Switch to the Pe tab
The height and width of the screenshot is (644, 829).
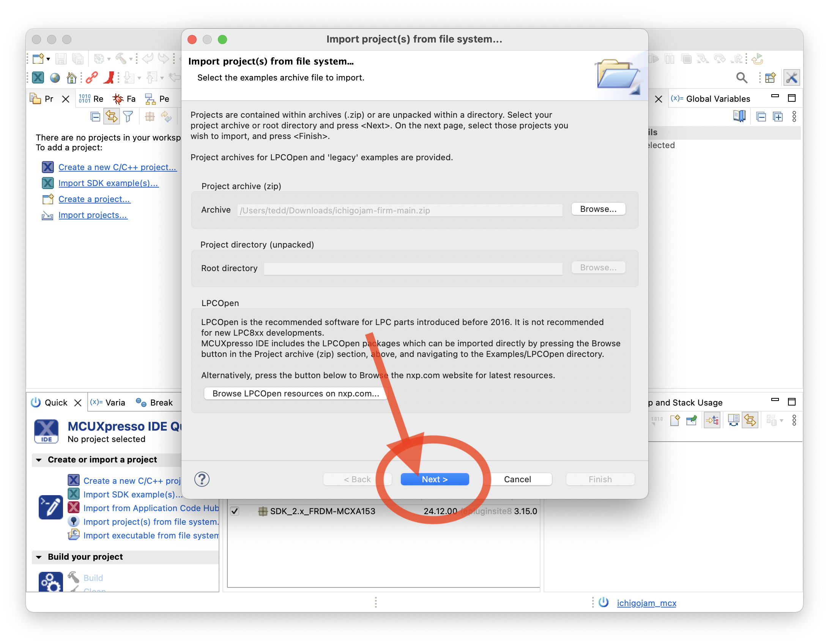point(157,99)
